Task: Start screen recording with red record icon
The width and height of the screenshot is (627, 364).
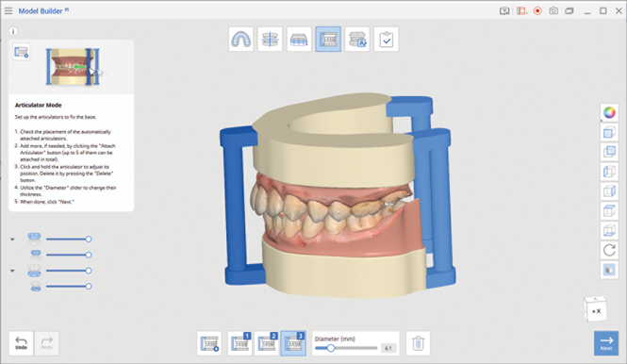Action: 537,10
